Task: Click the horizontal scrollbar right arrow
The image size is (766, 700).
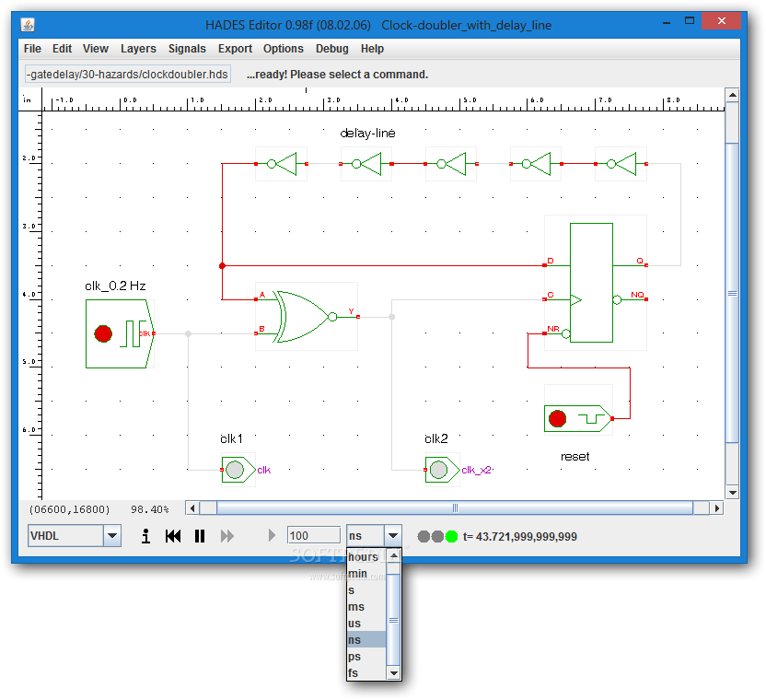Action: pos(716,508)
